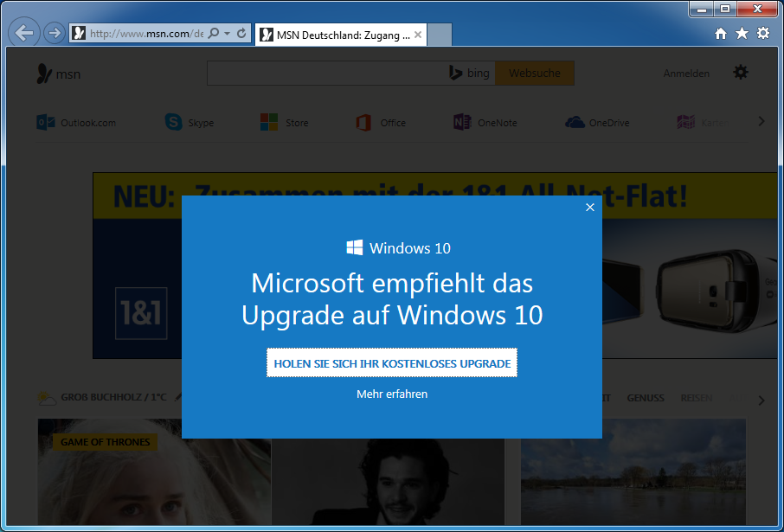Click the search magnifier in address bar
The image size is (784, 532).
click(x=214, y=34)
